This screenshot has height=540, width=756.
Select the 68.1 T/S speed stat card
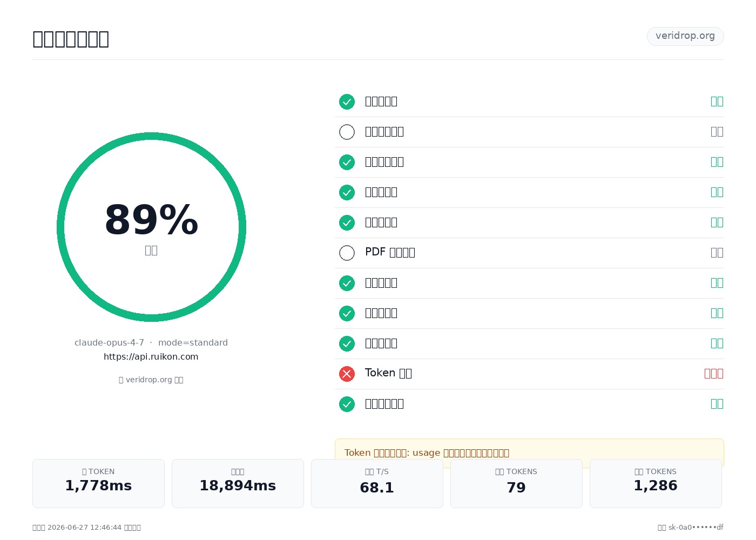[377, 483]
